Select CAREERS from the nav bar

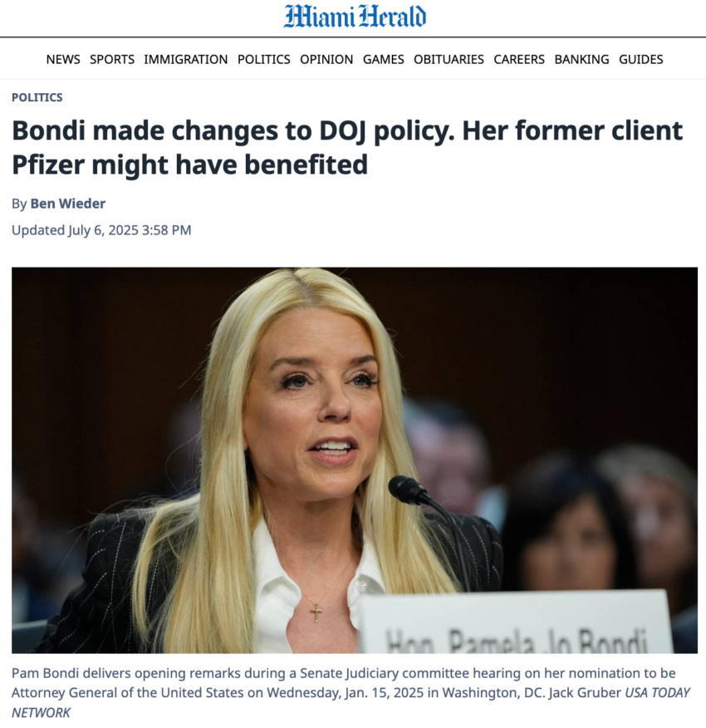pyautogui.click(x=519, y=60)
